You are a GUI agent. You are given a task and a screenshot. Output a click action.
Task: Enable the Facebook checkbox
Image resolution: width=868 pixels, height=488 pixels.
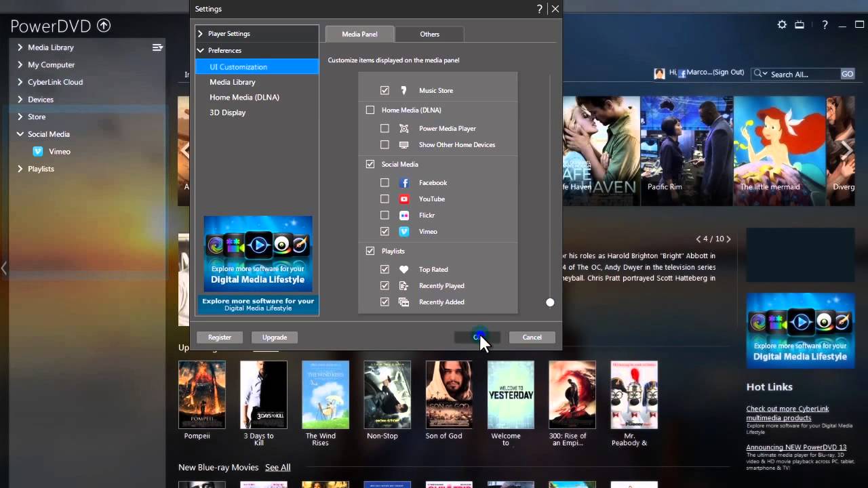(384, 182)
